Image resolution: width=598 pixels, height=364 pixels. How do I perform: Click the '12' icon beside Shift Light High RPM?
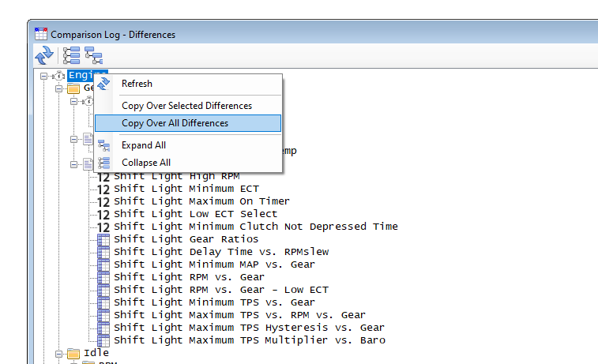click(x=103, y=176)
